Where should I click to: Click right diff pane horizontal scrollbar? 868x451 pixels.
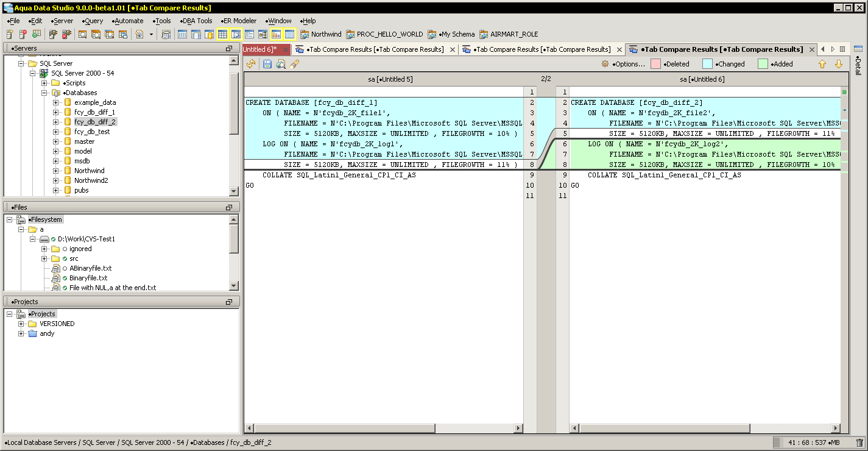click(705, 428)
